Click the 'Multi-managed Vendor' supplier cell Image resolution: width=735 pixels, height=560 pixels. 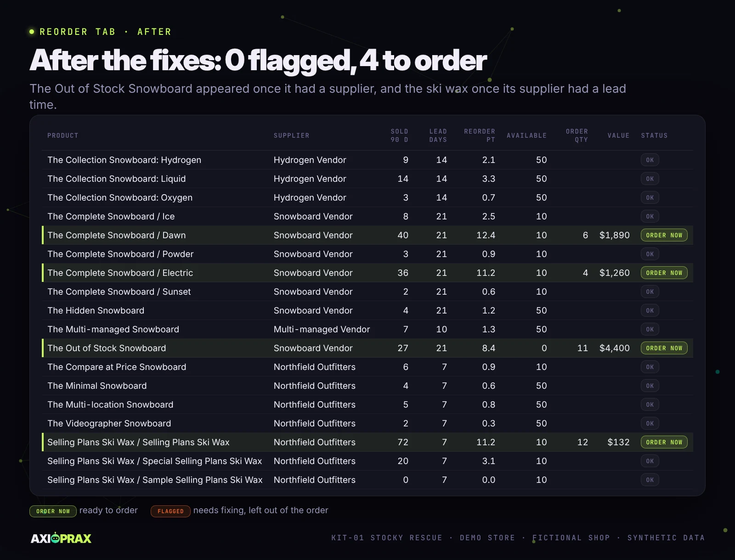coord(322,329)
